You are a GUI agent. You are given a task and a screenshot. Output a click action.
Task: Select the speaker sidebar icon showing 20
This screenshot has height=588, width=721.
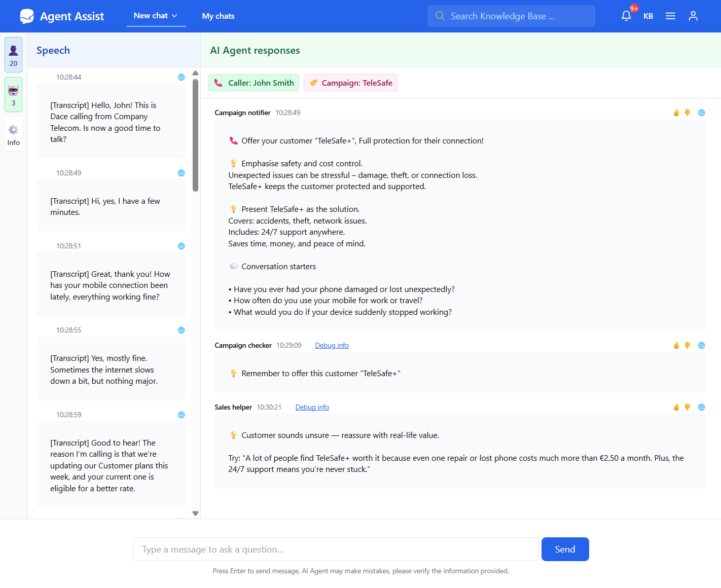pyautogui.click(x=14, y=55)
